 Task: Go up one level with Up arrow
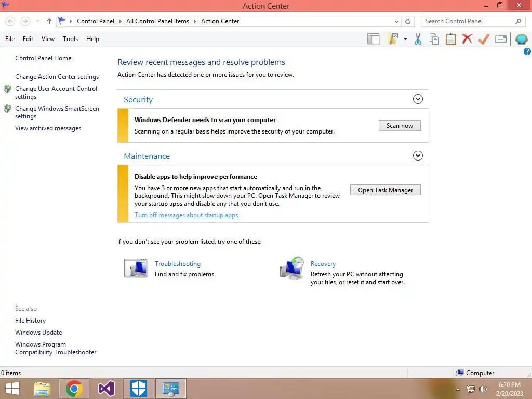coord(49,21)
